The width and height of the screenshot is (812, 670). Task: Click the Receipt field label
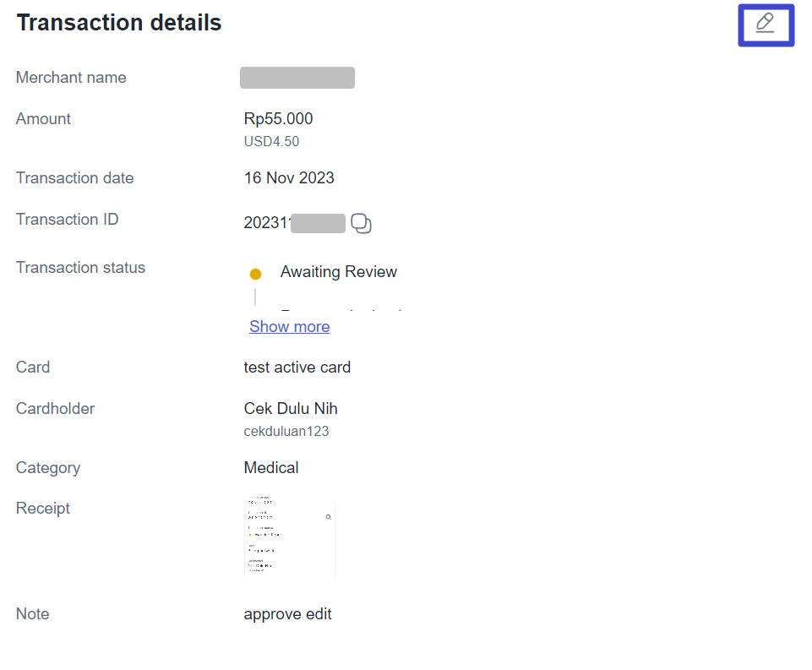pyautogui.click(x=42, y=509)
